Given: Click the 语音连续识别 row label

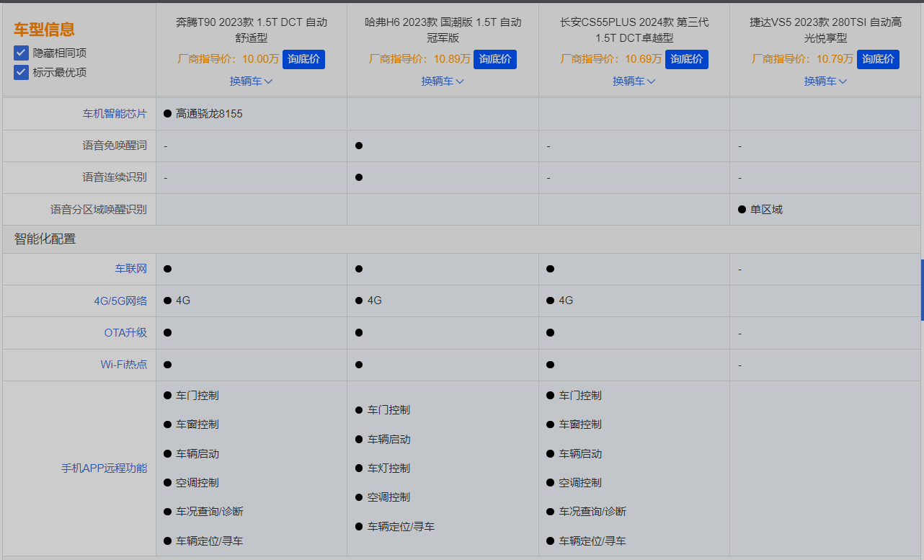Looking at the screenshot, I should point(115,177).
